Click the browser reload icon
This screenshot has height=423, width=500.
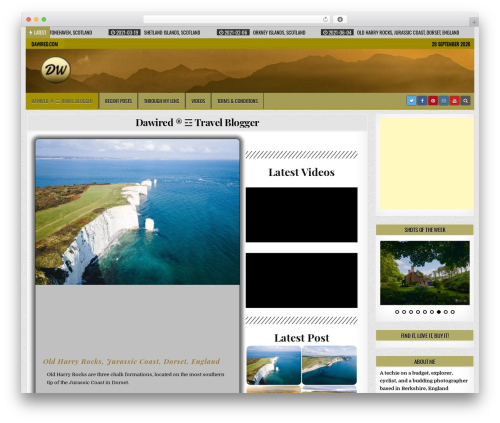[325, 19]
